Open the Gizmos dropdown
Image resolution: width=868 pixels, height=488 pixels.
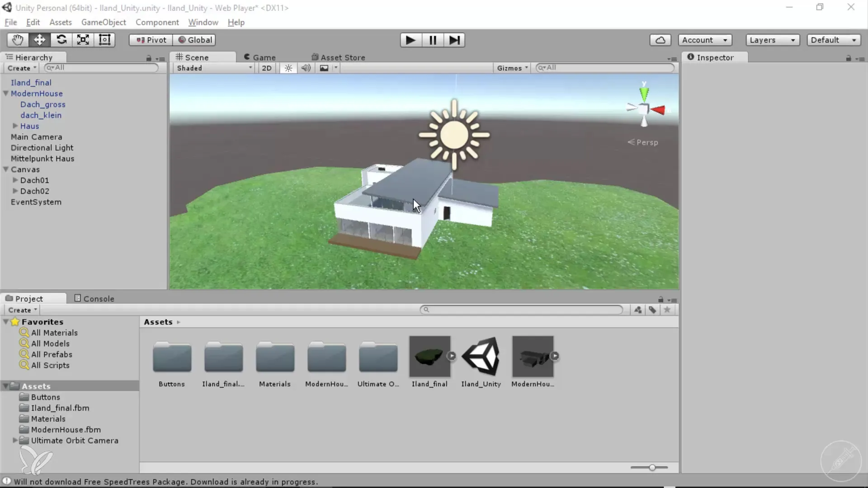pos(512,68)
